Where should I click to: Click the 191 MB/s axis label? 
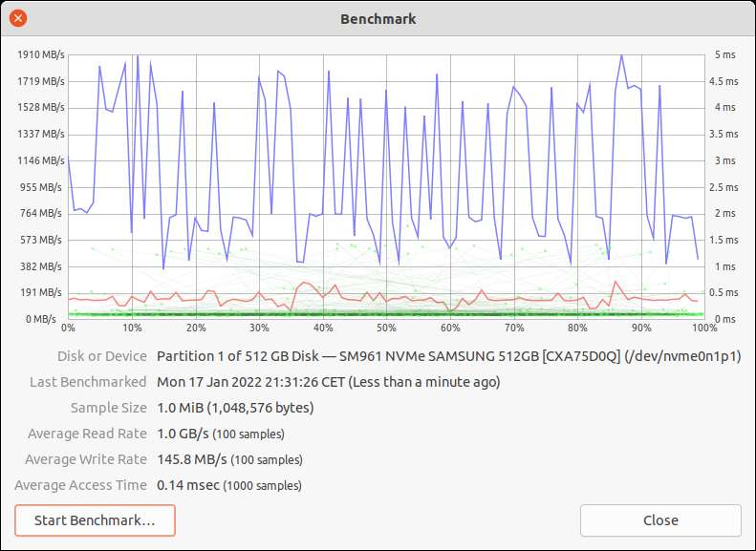42,292
